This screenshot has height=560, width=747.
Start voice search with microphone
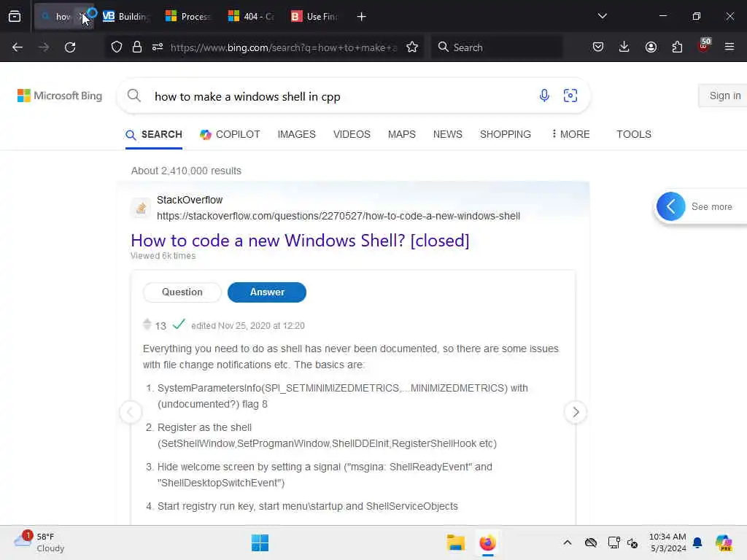click(x=544, y=96)
